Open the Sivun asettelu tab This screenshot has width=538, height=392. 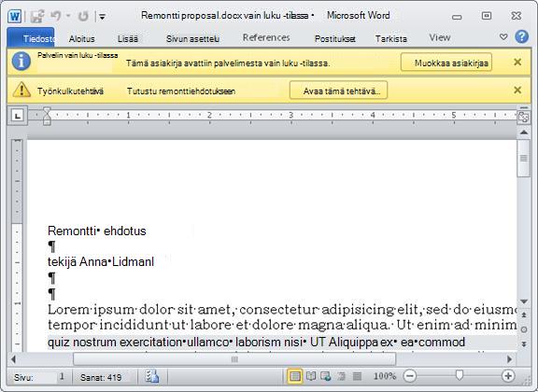[x=192, y=39]
